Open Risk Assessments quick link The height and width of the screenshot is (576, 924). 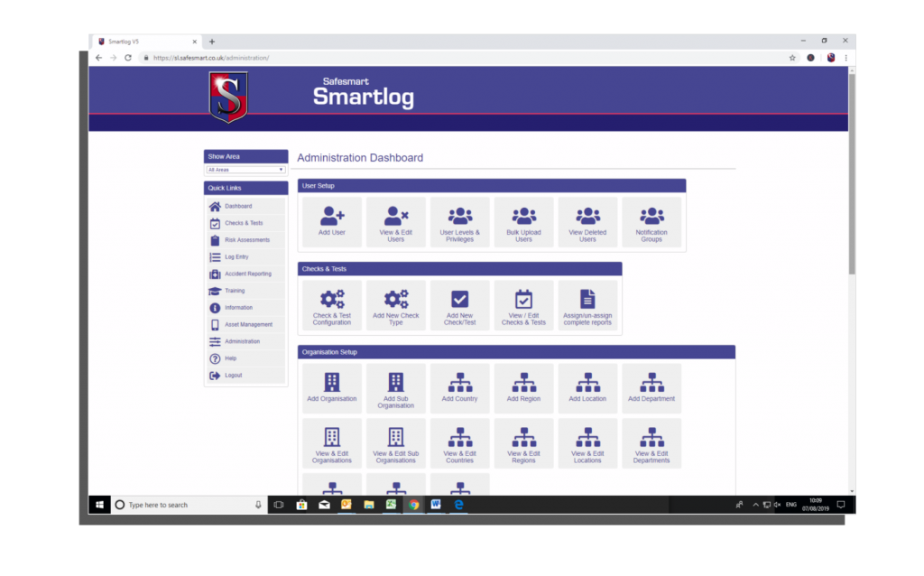pos(245,240)
